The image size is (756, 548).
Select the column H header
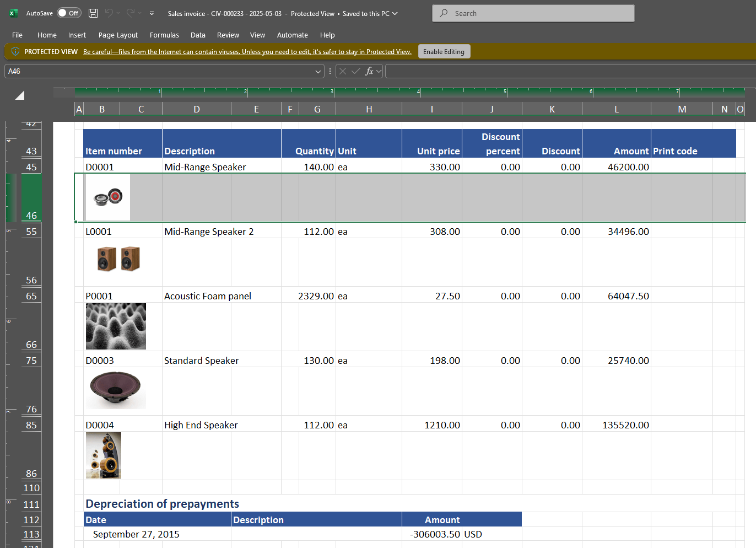click(x=369, y=109)
